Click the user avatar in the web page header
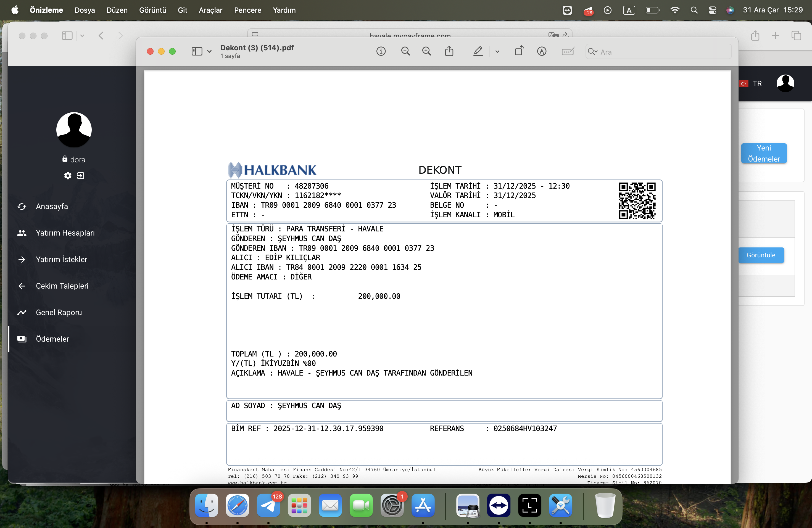This screenshot has height=528, width=812. pos(785,84)
